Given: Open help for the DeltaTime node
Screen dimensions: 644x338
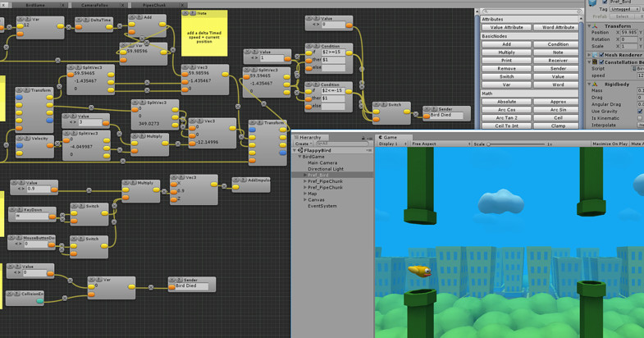Looking at the screenshot, I should click(x=85, y=20).
